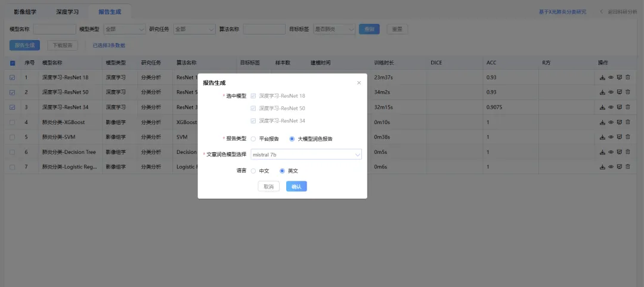Download the 深度学习-ResNet 18 model row
644x287 pixels.
(x=602, y=78)
